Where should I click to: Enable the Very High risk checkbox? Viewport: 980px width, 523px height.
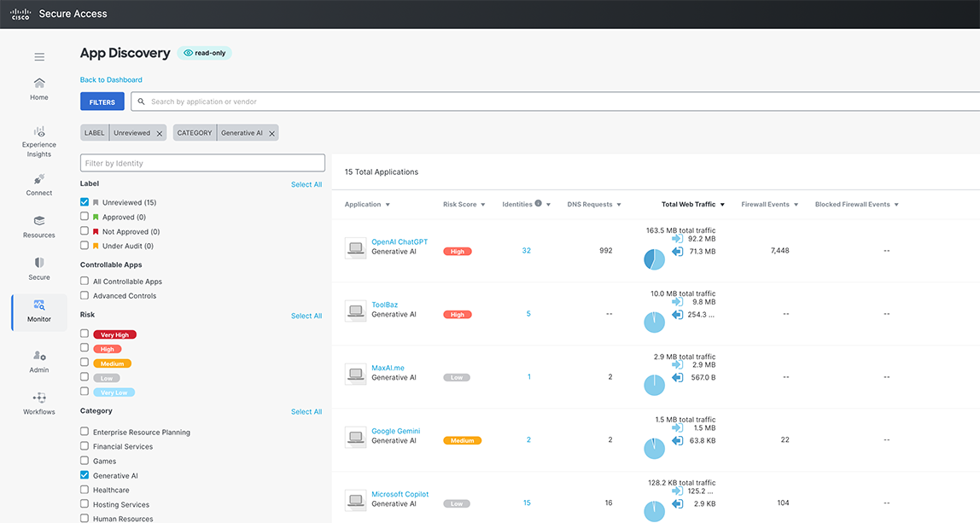click(85, 334)
